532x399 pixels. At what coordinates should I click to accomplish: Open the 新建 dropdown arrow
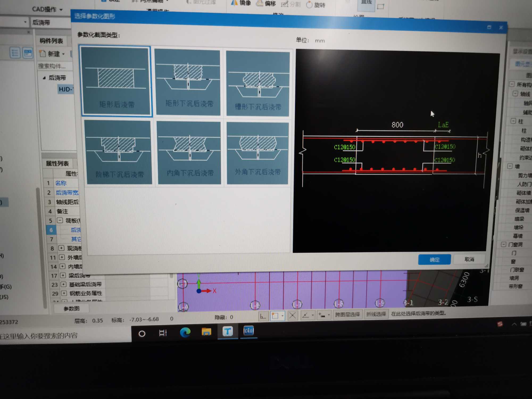coord(63,54)
